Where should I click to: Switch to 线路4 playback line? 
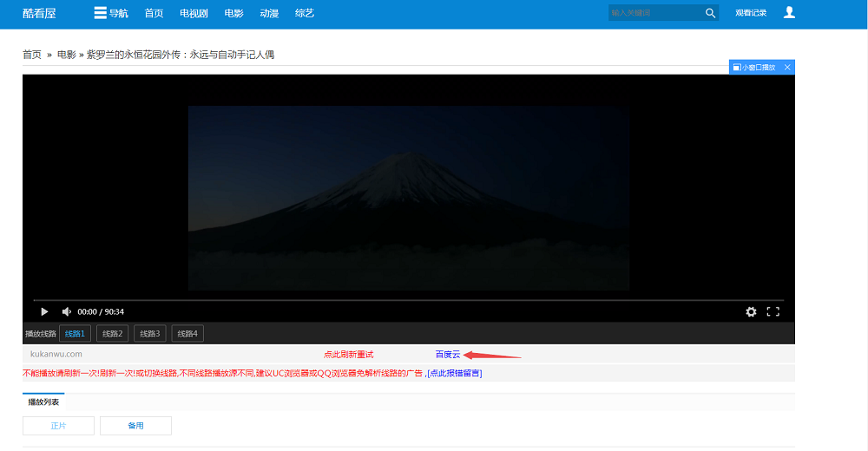point(187,334)
